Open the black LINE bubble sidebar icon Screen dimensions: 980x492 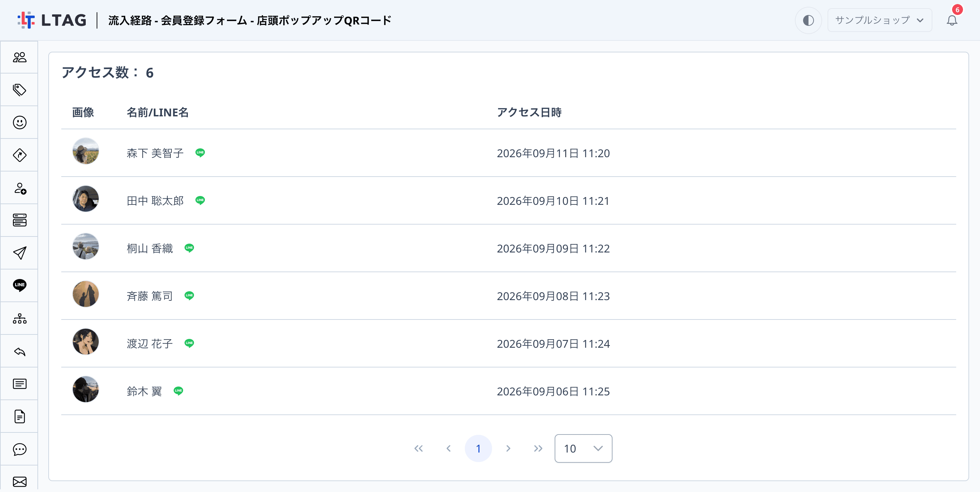click(19, 285)
